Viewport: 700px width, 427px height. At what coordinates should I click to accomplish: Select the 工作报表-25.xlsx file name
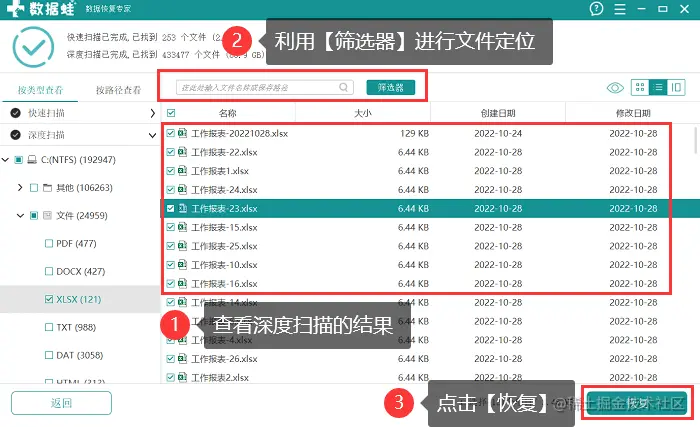(224, 246)
